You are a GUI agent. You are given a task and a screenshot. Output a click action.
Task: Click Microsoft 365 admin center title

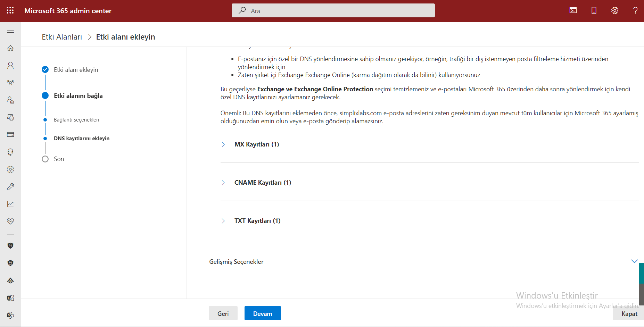(x=68, y=11)
